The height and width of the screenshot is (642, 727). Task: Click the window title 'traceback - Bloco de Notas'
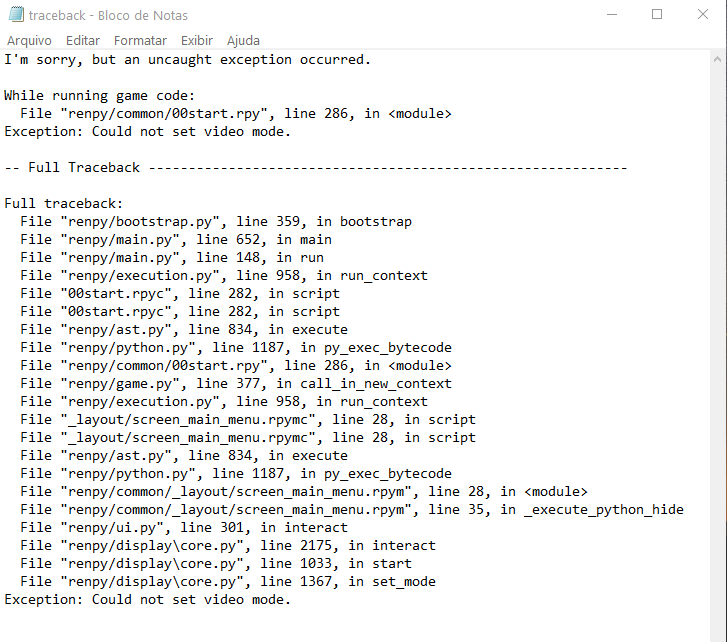pyautogui.click(x=108, y=15)
